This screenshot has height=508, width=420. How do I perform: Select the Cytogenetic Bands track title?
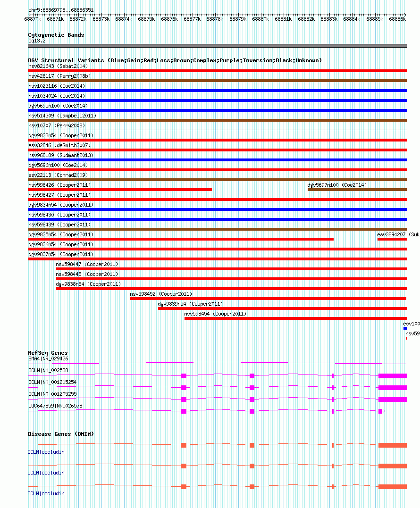tap(56, 35)
